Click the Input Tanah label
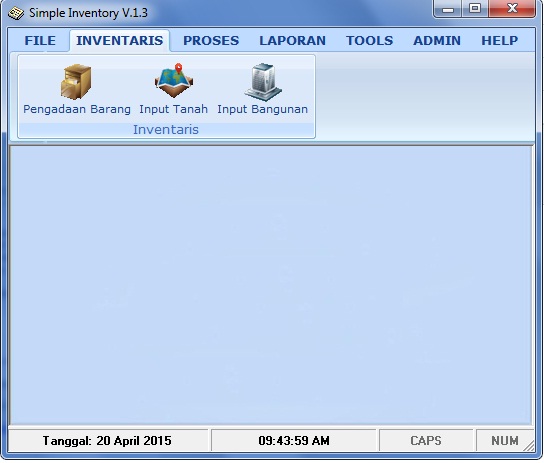Image resolution: width=544 pixels, height=463 pixels. click(173, 109)
